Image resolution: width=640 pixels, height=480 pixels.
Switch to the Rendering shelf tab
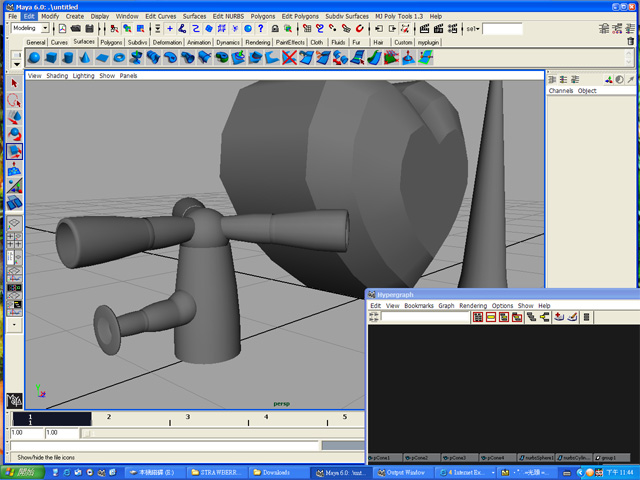tap(258, 42)
